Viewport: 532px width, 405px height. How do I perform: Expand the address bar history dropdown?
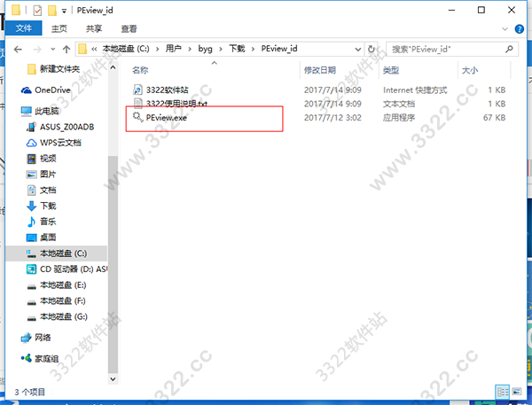coord(357,50)
